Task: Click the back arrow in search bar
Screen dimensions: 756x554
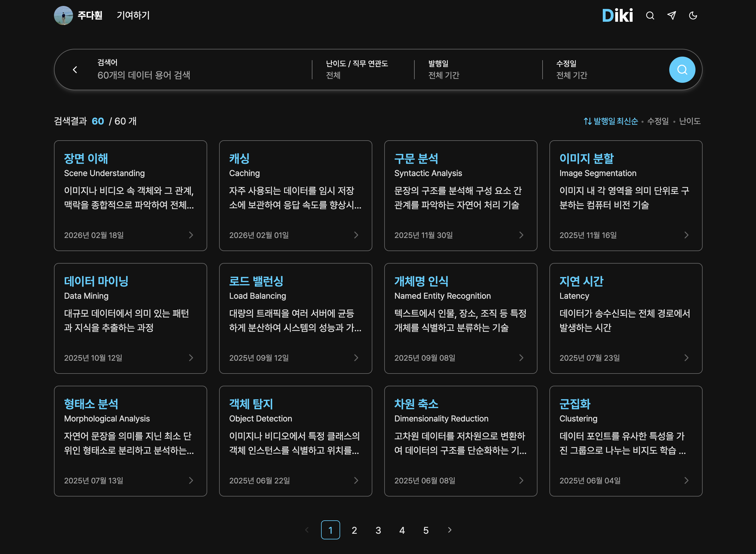Action: click(75, 70)
